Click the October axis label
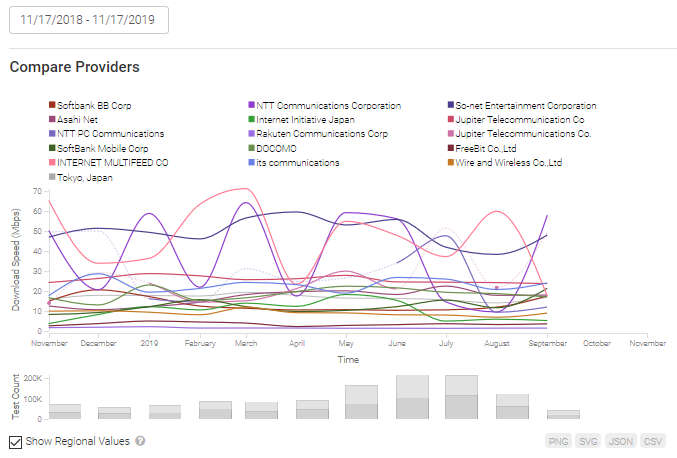This screenshot has height=458, width=677. pyautogui.click(x=597, y=343)
